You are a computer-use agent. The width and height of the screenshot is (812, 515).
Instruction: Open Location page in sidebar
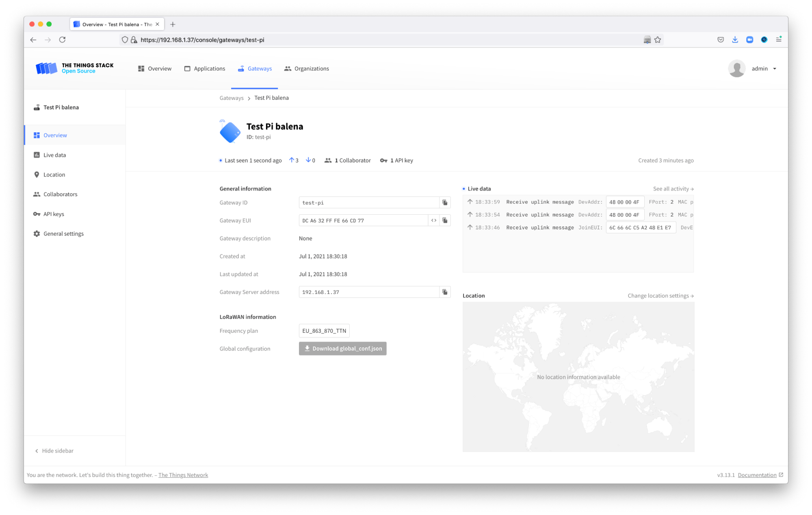point(54,175)
